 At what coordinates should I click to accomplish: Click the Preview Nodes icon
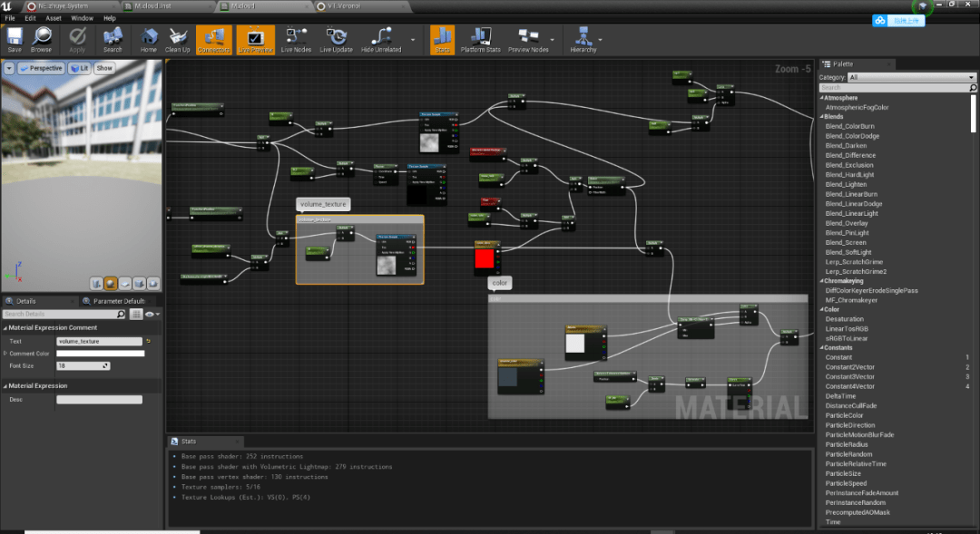528,39
